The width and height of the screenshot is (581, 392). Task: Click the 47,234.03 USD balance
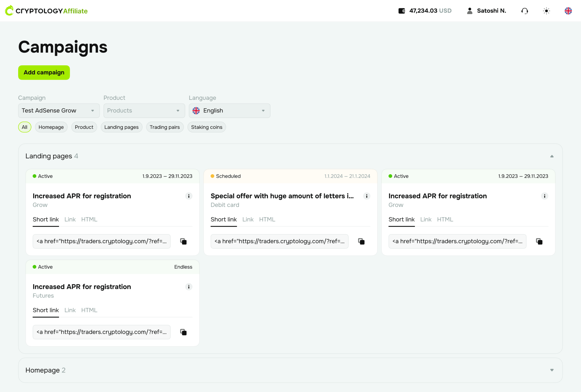[430, 11]
